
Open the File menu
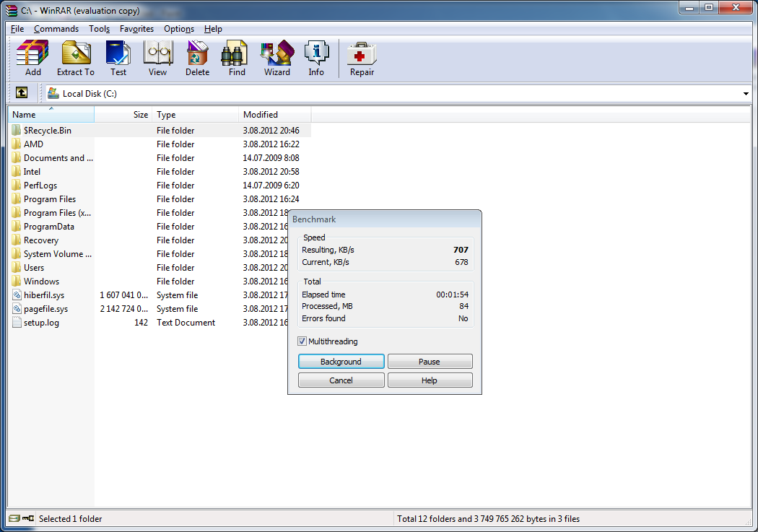point(17,29)
